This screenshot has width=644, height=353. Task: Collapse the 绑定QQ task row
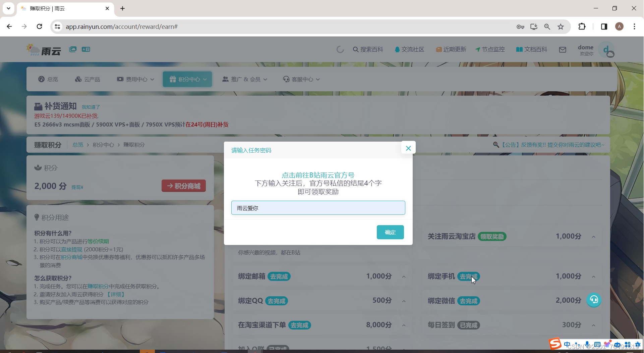tap(404, 301)
